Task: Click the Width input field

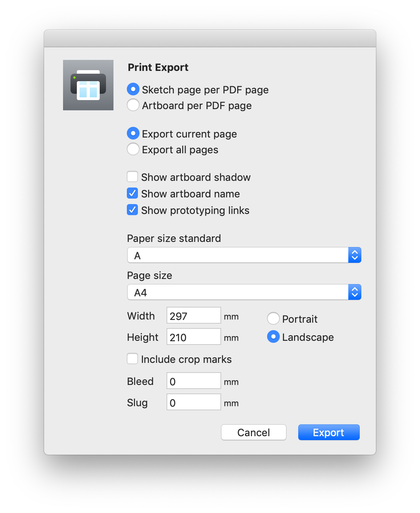Action: point(194,316)
